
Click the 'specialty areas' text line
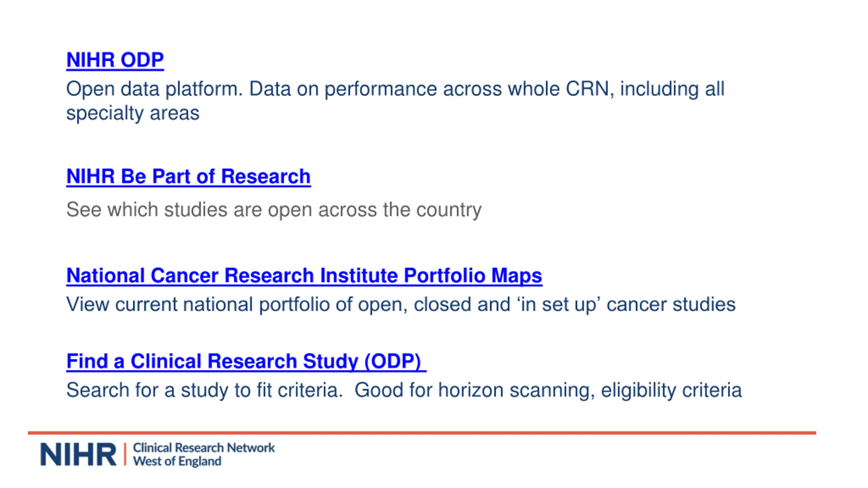[x=133, y=113]
